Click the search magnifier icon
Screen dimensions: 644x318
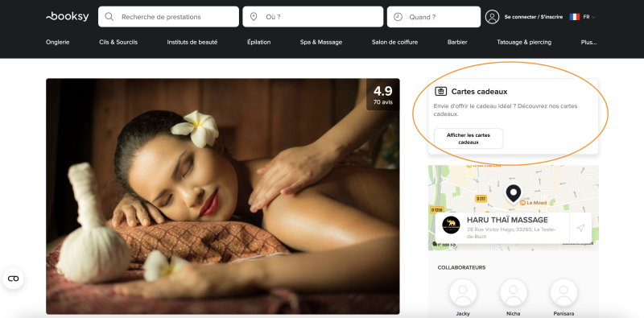(x=109, y=17)
